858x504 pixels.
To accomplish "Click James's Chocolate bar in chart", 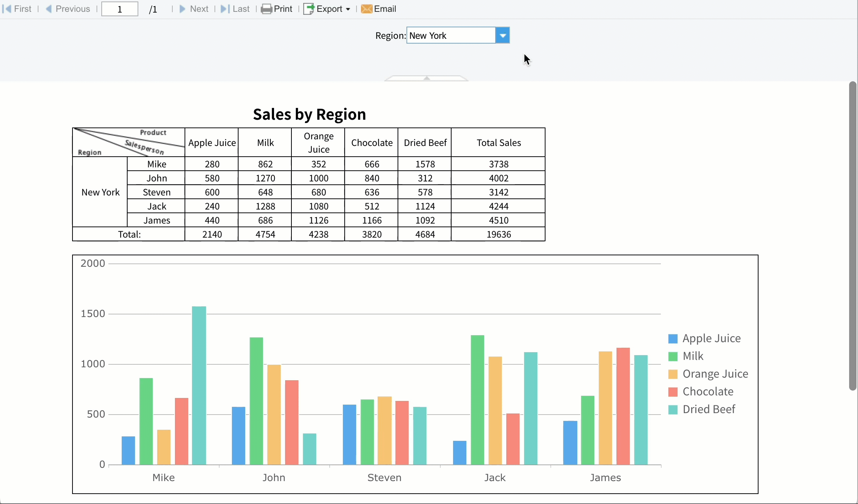I will coord(623,406).
